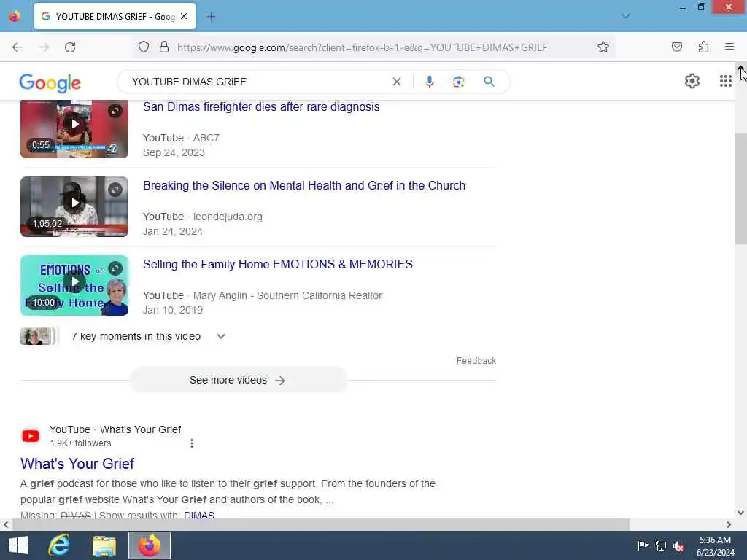Click the muted volume tray icon
Image resolution: width=747 pixels, height=560 pixels.
pos(678,545)
